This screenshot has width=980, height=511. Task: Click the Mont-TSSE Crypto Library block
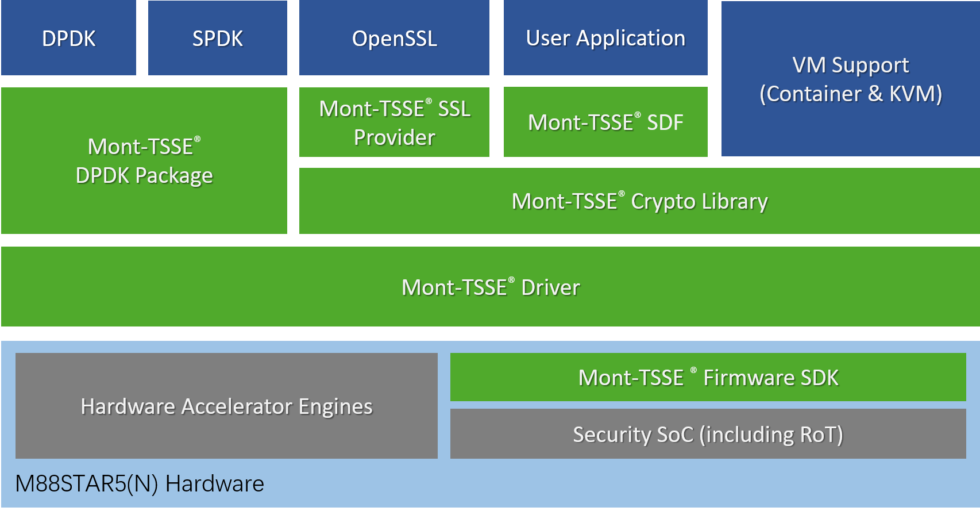click(639, 201)
